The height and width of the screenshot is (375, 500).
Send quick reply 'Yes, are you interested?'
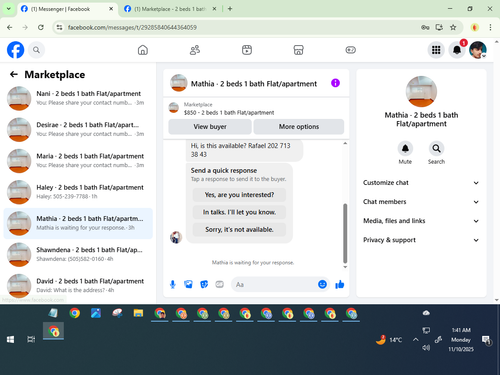(x=239, y=195)
